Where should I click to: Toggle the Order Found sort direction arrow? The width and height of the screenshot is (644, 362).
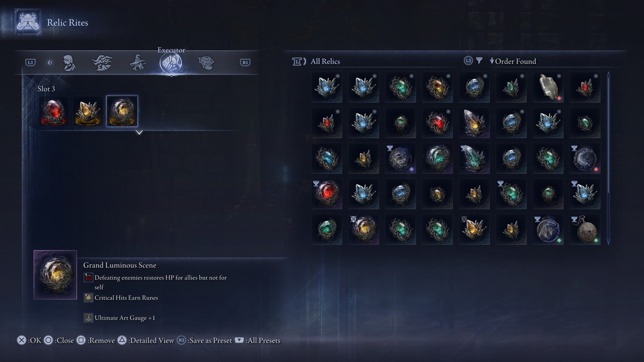(x=492, y=61)
